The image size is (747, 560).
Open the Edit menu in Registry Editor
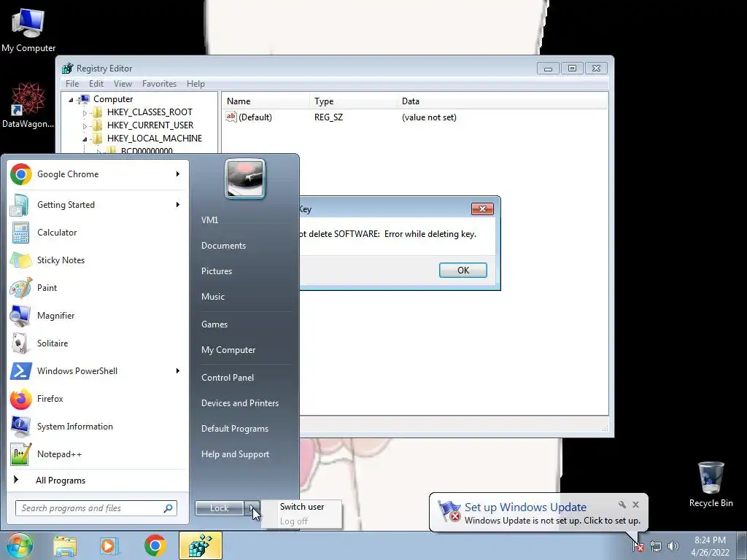(x=96, y=84)
